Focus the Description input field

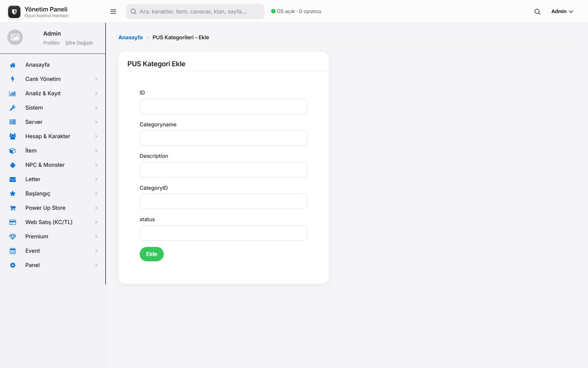[223, 170]
